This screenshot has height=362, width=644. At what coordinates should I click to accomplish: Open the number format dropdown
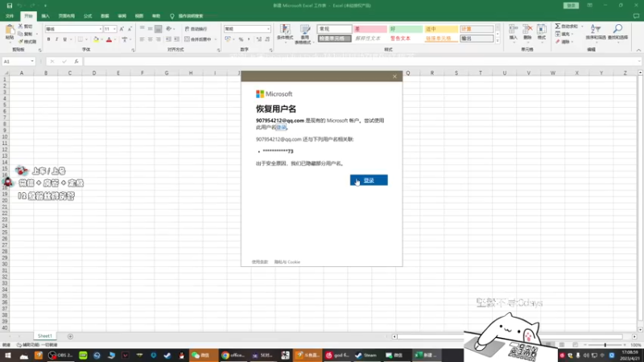pyautogui.click(x=268, y=29)
